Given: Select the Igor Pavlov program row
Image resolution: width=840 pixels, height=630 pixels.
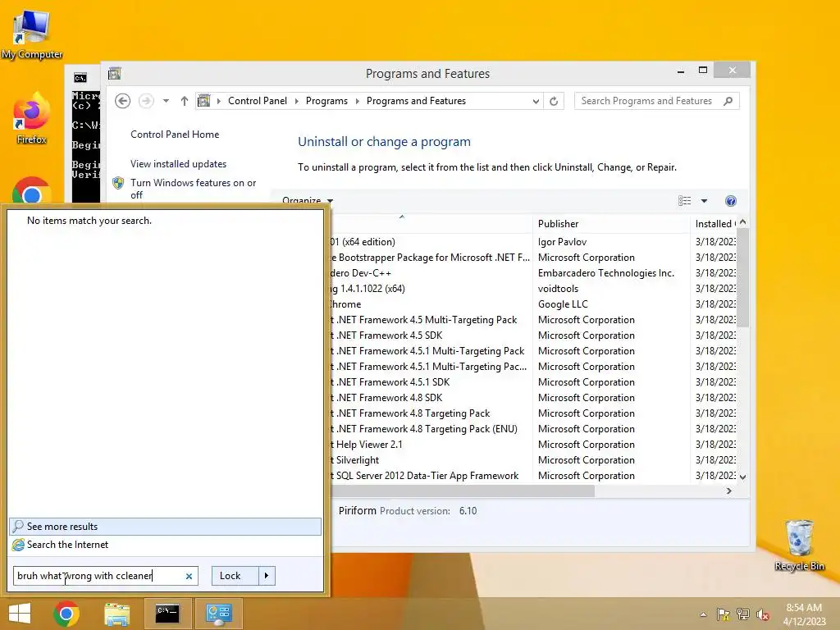Looking at the screenshot, I should tap(533, 242).
